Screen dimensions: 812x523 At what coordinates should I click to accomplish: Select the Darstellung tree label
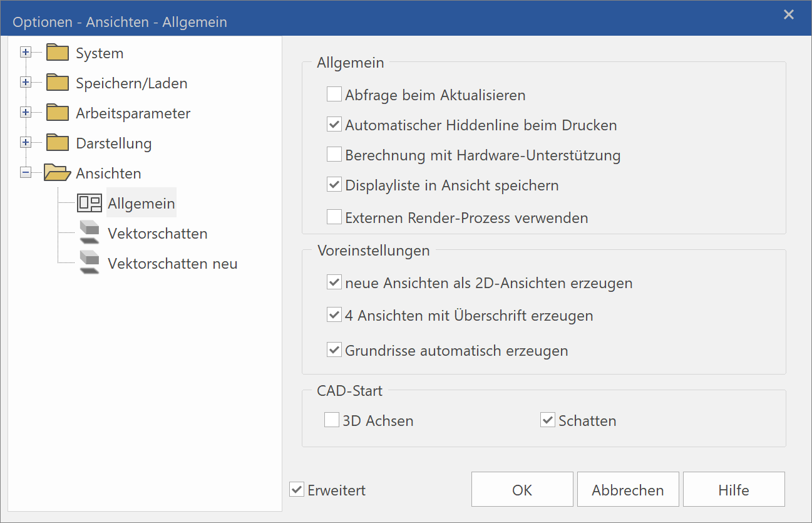114,143
